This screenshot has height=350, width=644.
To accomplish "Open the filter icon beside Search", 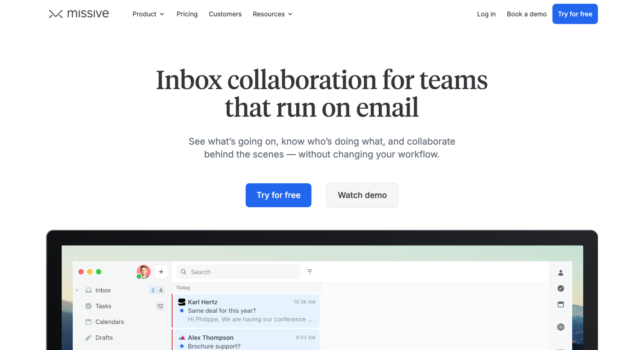I will click(x=310, y=272).
